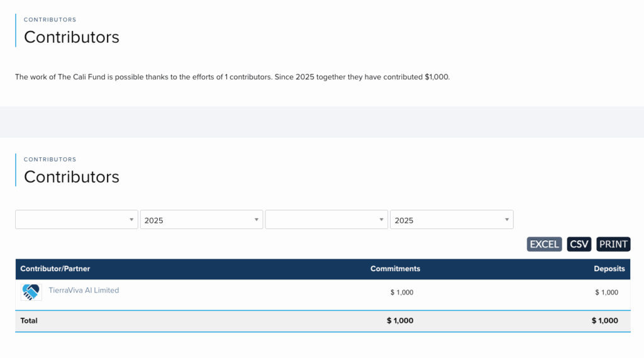644x358 pixels.
Task: Expand the first 2025 year dropdown
Action: coord(201,220)
